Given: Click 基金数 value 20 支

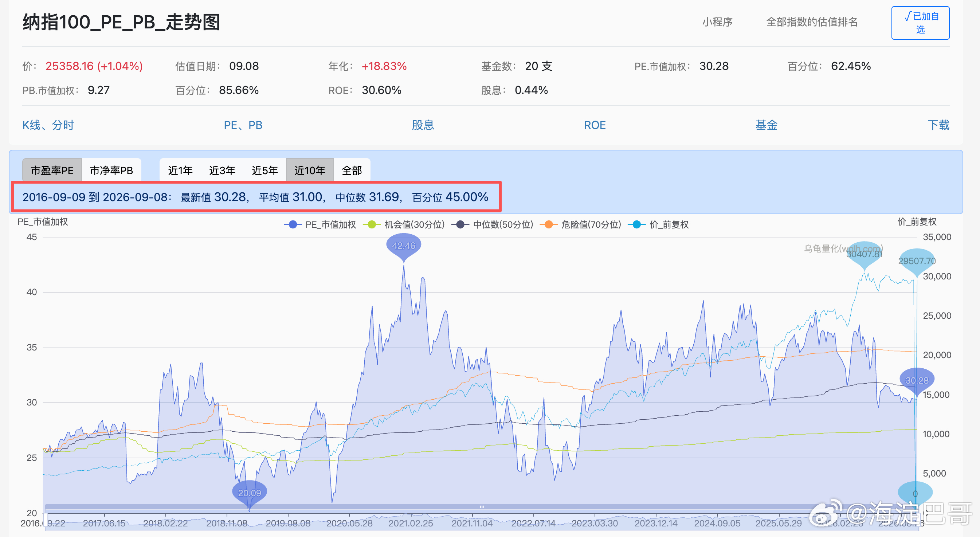Looking at the screenshot, I should [x=538, y=66].
